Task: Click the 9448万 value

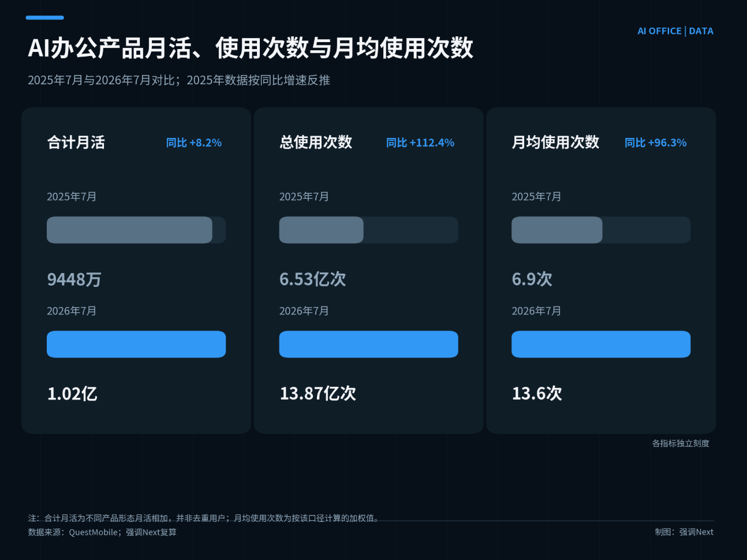Action: pyautogui.click(x=74, y=279)
